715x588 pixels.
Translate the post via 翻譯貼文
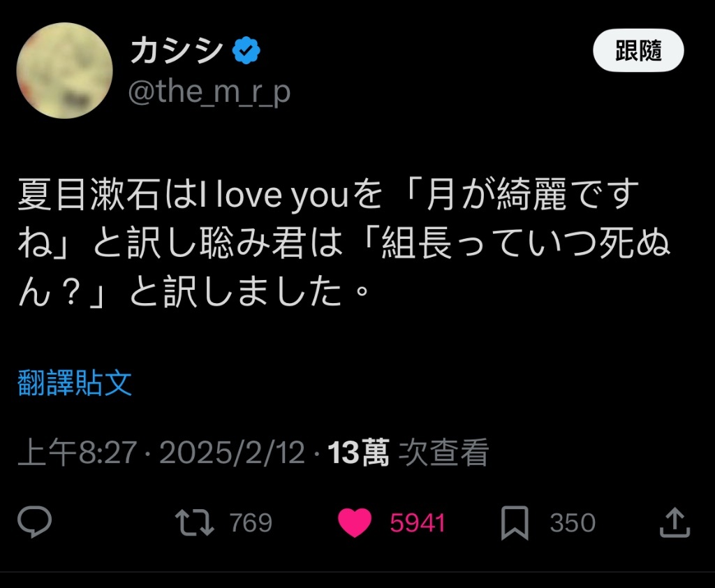coord(75,383)
